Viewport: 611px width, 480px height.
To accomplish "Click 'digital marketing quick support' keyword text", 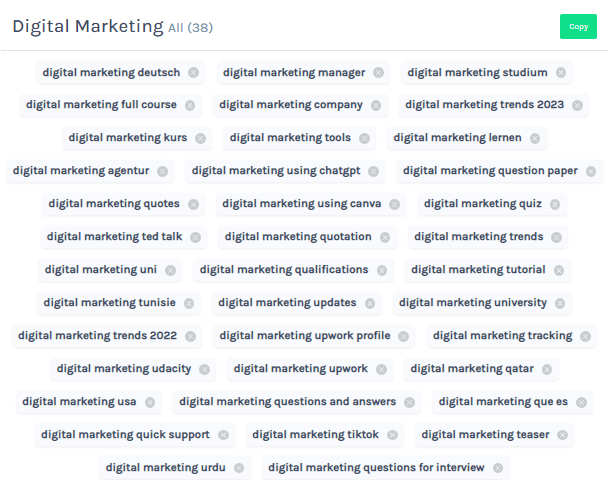I will click(125, 435).
